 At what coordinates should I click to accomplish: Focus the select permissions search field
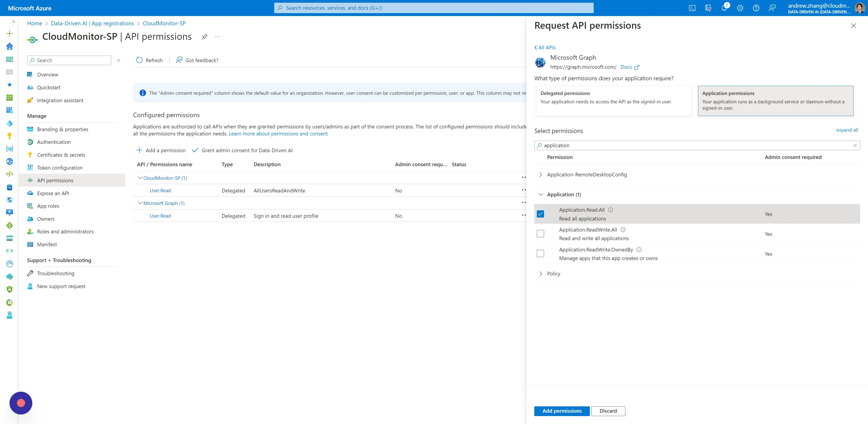click(697, 145)
